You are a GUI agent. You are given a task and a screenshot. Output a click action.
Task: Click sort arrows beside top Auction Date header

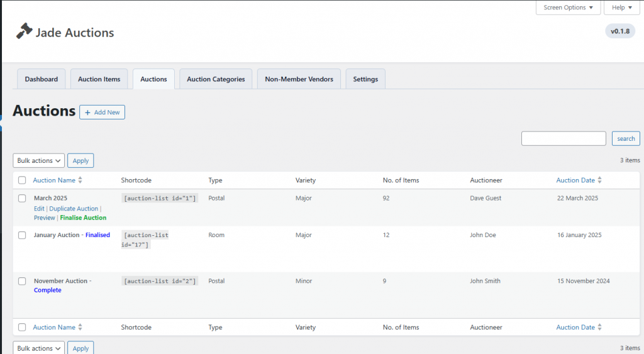pyautogui.click(x=600, y=180)
